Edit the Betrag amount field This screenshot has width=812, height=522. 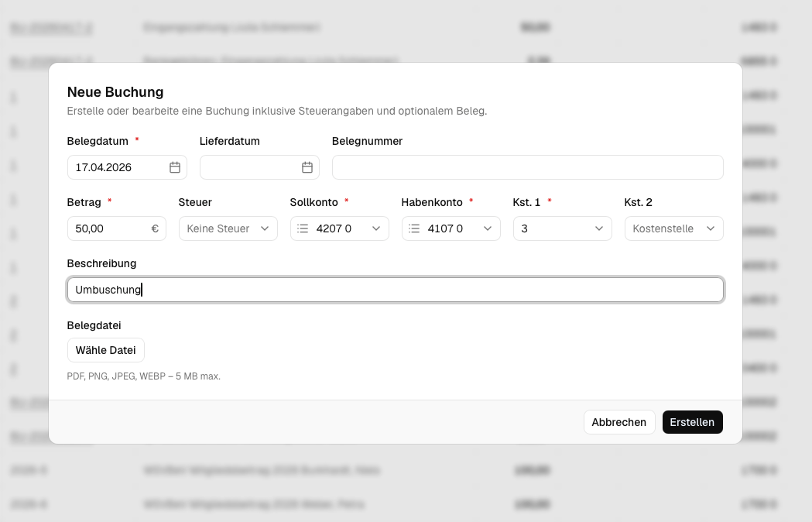108,228
